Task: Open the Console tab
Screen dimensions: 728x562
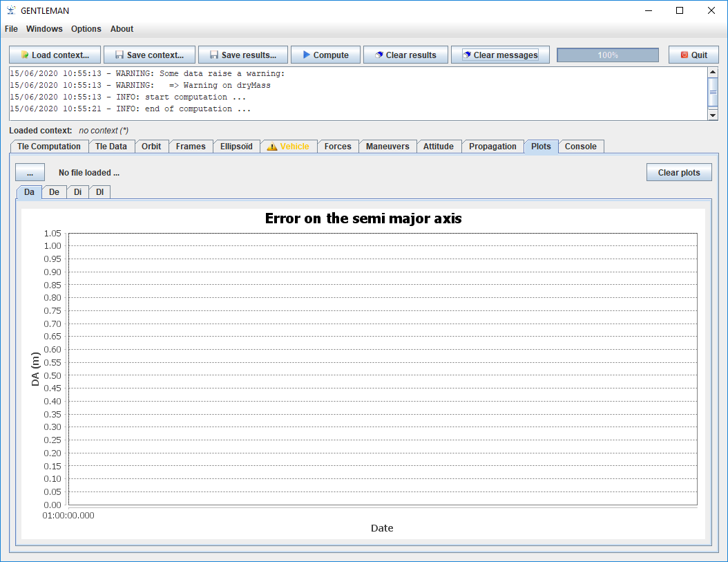Action: tap(581, 147)
